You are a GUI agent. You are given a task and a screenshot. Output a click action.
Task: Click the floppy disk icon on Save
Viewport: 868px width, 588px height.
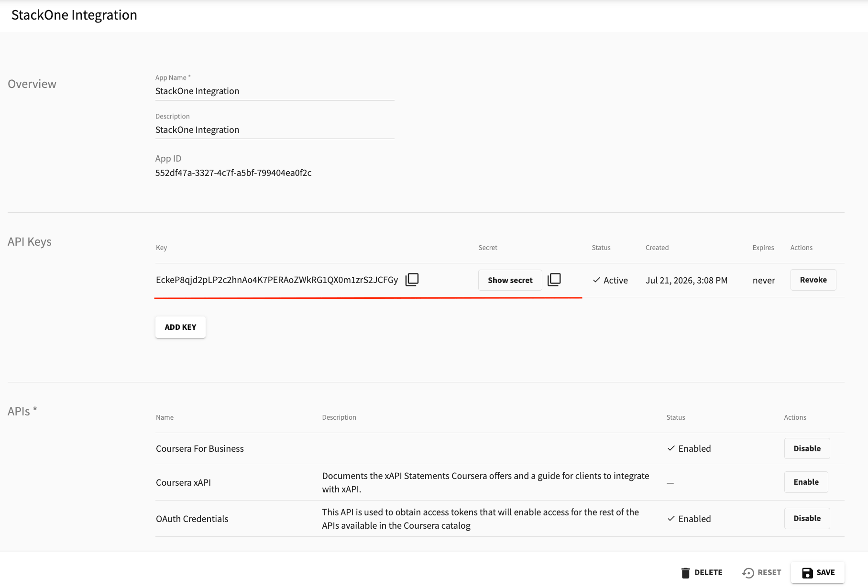tap(807, 573)
